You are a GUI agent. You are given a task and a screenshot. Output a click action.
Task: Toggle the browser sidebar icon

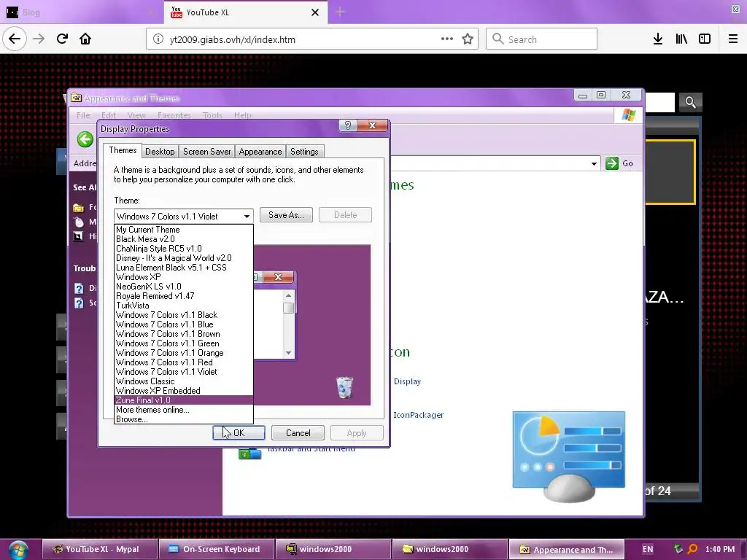point(705,39)
